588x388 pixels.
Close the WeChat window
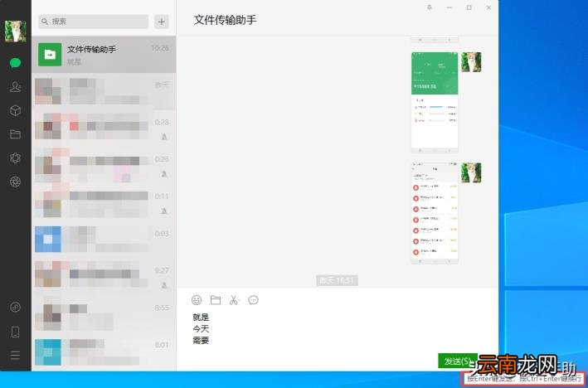tap(488, 7)
